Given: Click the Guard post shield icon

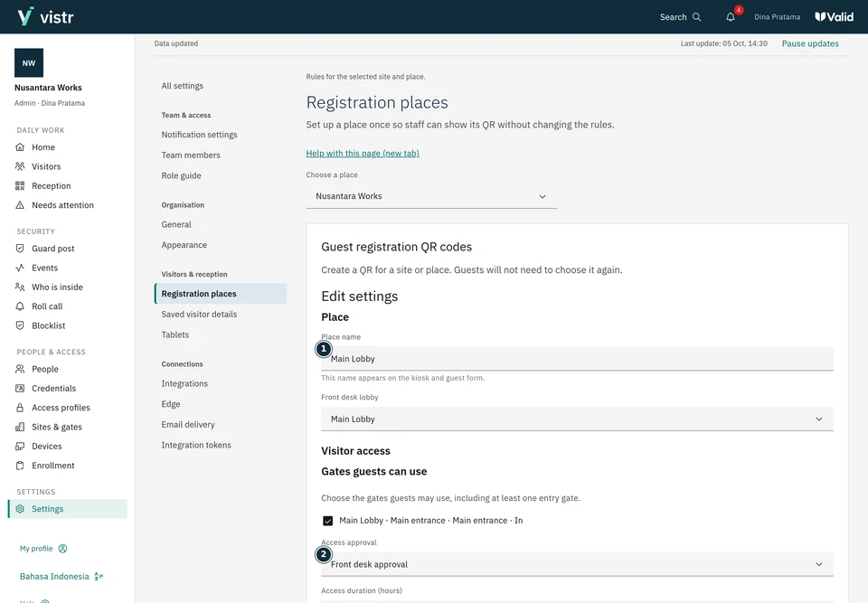Looking at the screenshot, I should tap(20, 249).
